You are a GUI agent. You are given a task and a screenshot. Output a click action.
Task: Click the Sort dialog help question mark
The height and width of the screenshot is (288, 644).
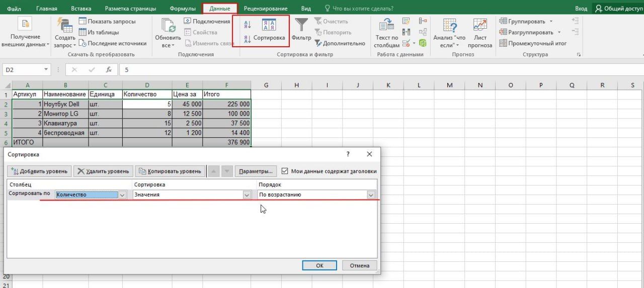(348, 154)
